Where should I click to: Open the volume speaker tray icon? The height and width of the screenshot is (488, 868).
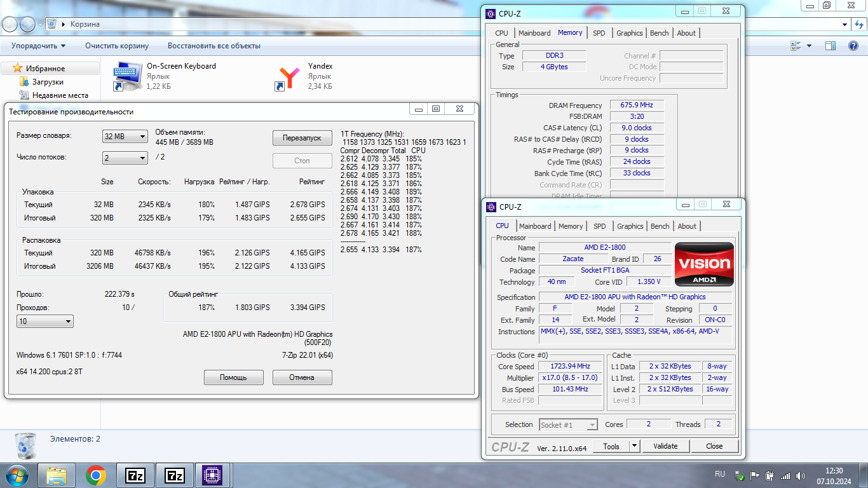pos(801,475)
